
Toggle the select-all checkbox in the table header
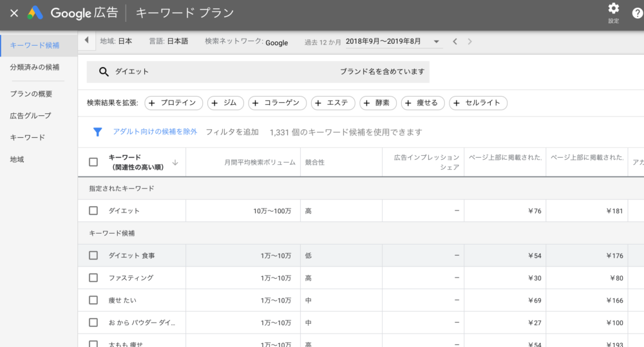click(x=93, y=162)
